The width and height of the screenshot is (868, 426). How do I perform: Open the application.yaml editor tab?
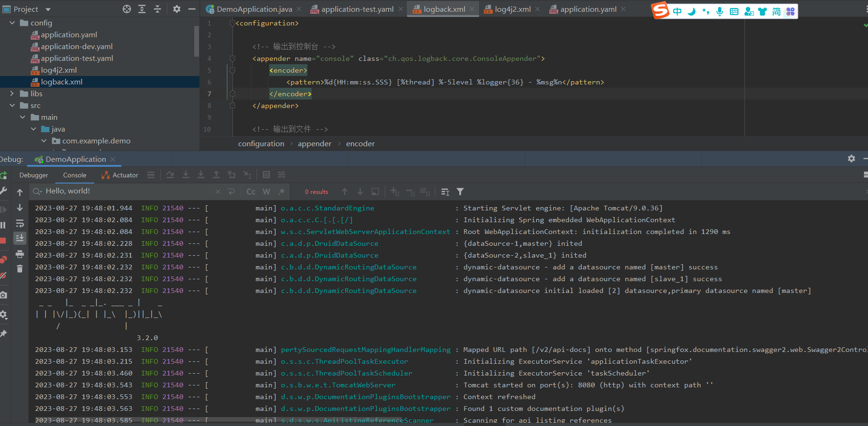588,9
